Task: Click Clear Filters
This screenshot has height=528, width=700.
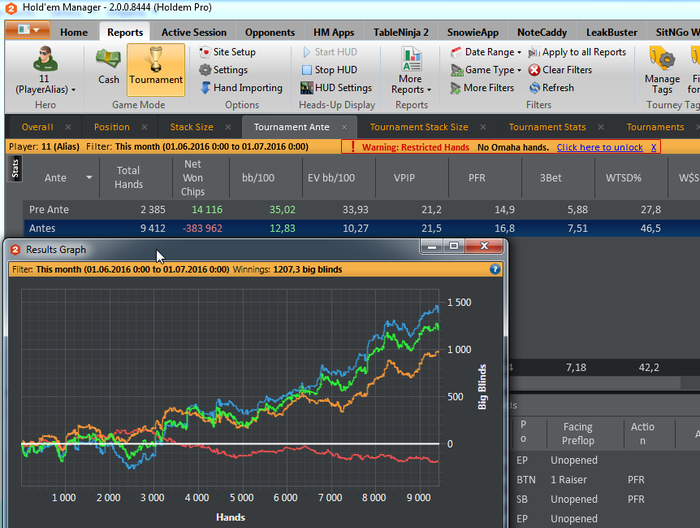Action: [560, 70]
